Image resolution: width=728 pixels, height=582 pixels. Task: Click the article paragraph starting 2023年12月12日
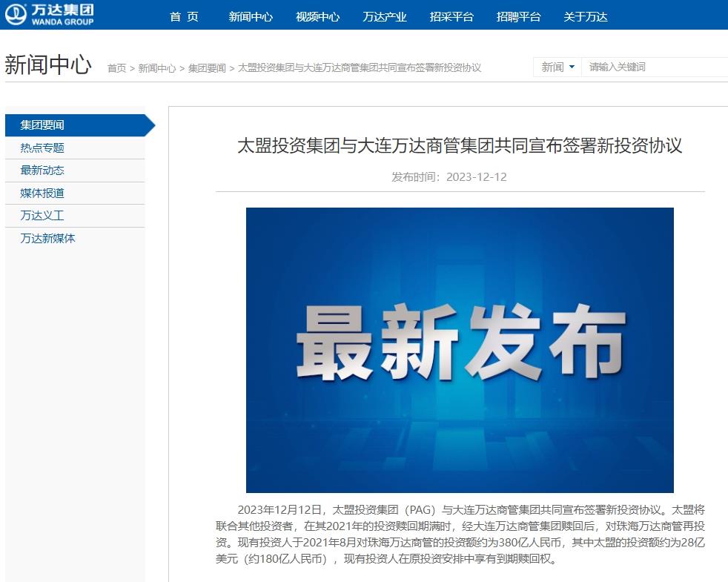coord(460,534)
